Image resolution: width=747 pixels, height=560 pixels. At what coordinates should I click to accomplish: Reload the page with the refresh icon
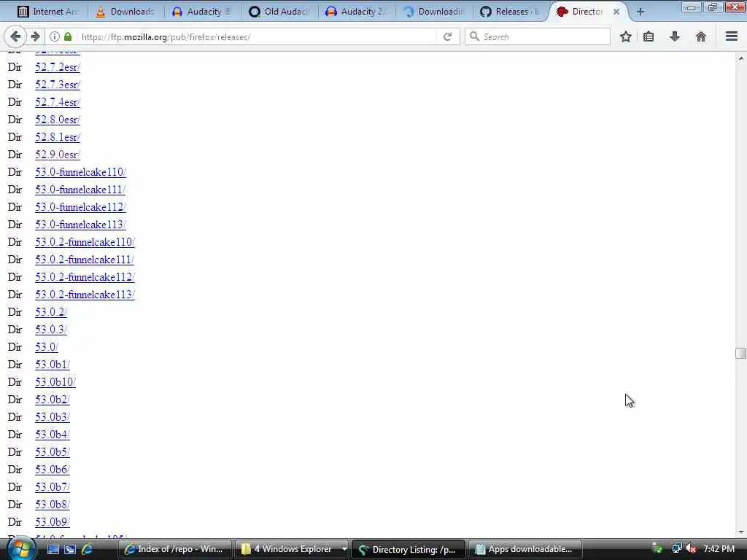click(x=447, y=36)
